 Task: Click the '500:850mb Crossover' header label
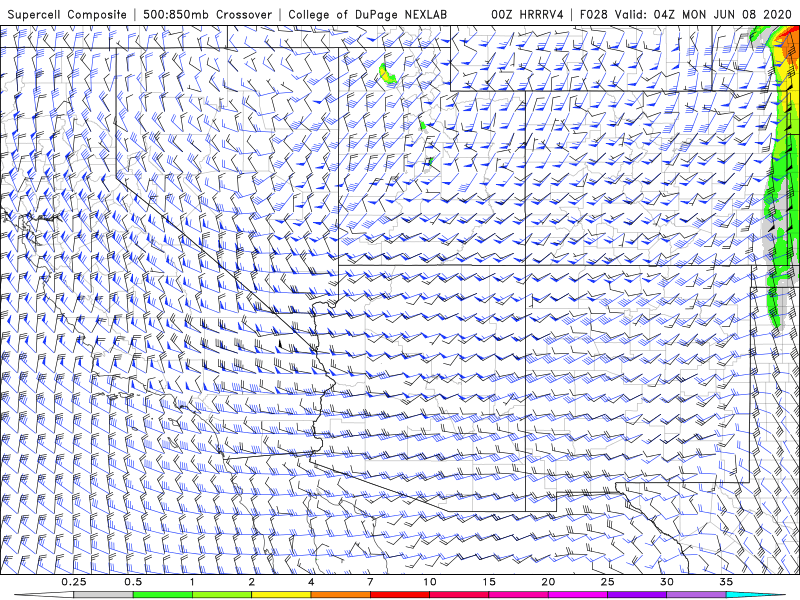pos(207,14)
